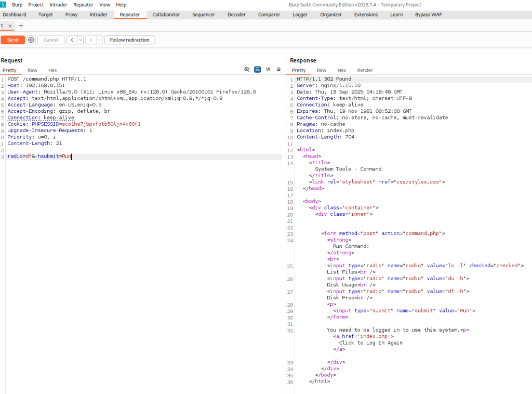Click the Follow redirection button
Image resolution: width=532 pixels, height=394 pixels.
pos(129,40)
